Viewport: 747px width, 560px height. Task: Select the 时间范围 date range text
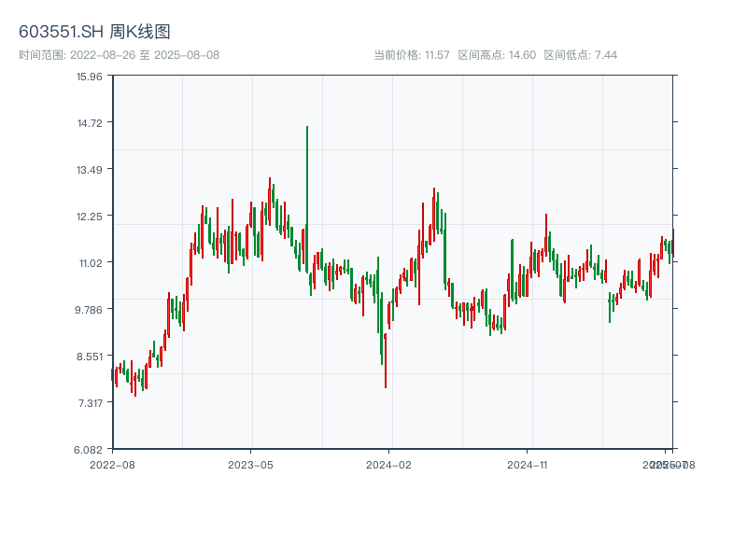pyautogui.click(x=119, y=55)
